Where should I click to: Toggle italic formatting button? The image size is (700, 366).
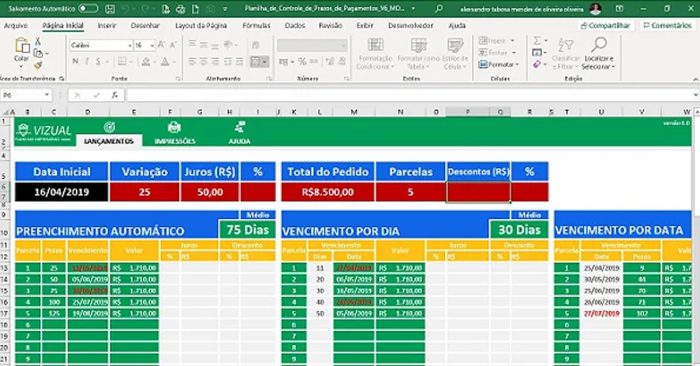pyautogui.click(x=87, y=62)
